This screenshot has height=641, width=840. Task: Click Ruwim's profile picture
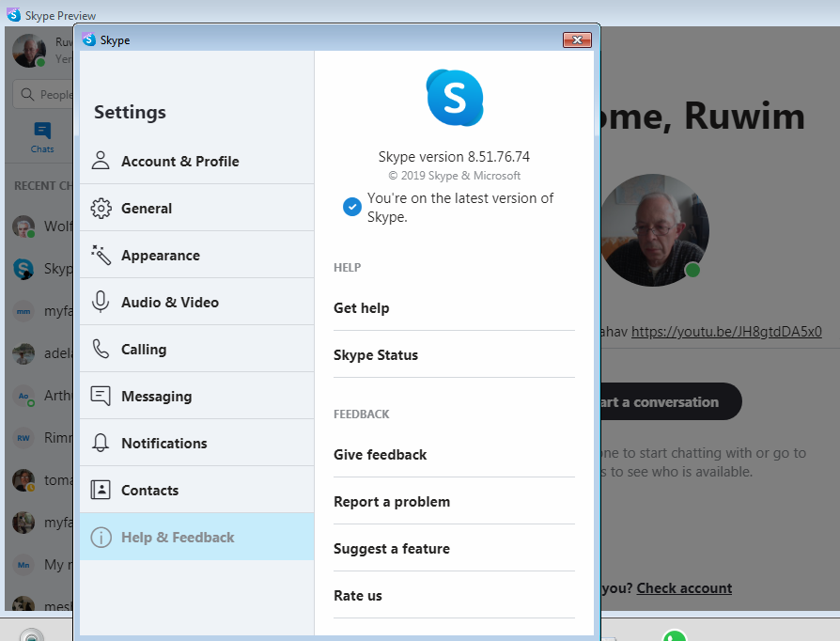pos(655,230)
